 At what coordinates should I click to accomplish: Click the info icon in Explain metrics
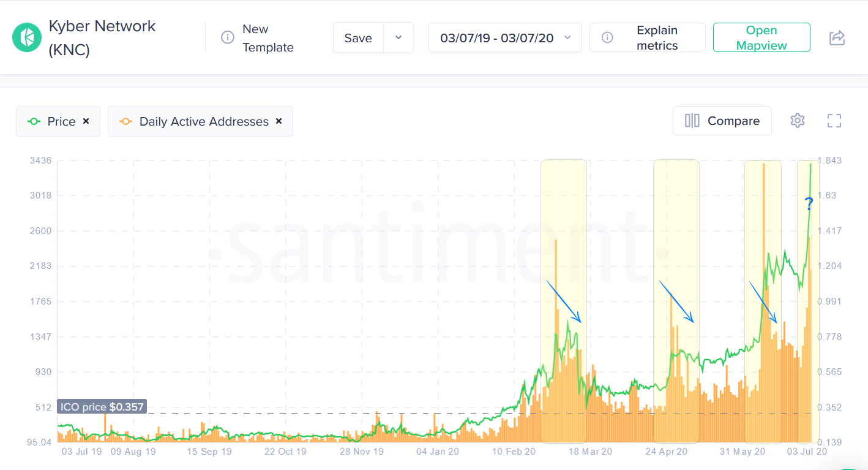tap(607, 37)
